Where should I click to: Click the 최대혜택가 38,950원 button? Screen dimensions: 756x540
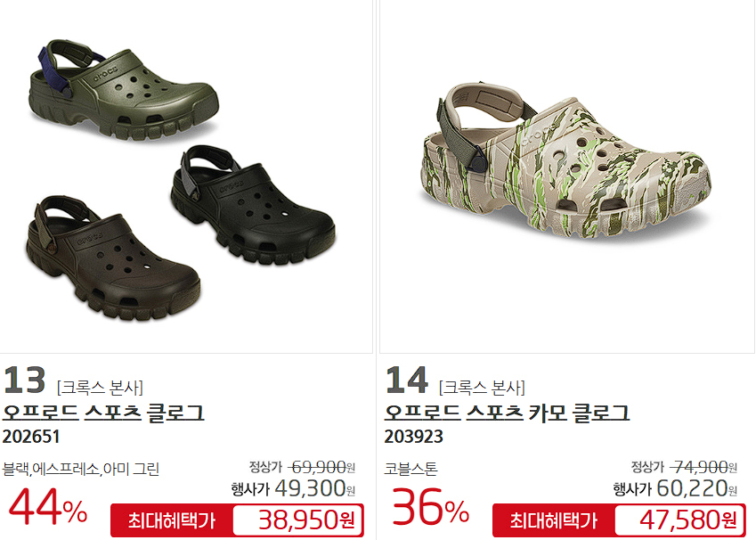tap(237, 520)
